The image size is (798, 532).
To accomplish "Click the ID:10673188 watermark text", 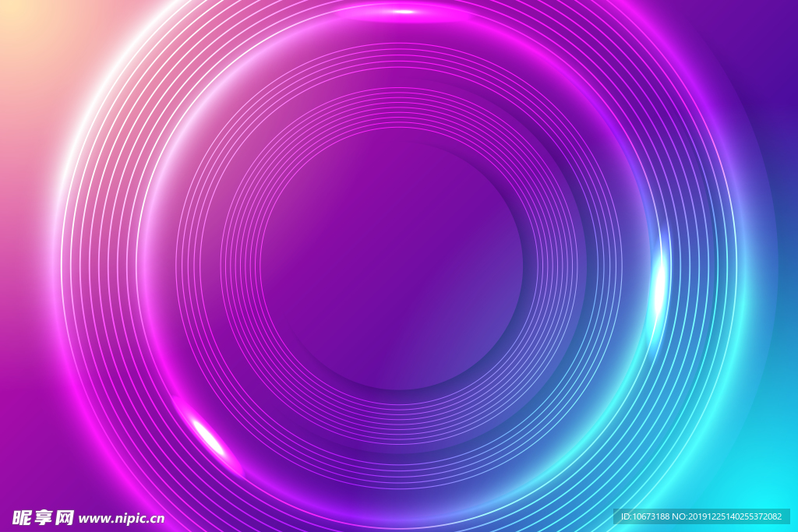I will [644, 516].
